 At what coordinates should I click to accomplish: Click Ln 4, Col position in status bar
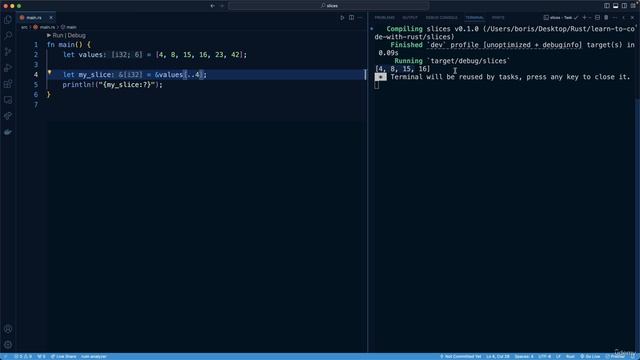(x=498, y=356)
